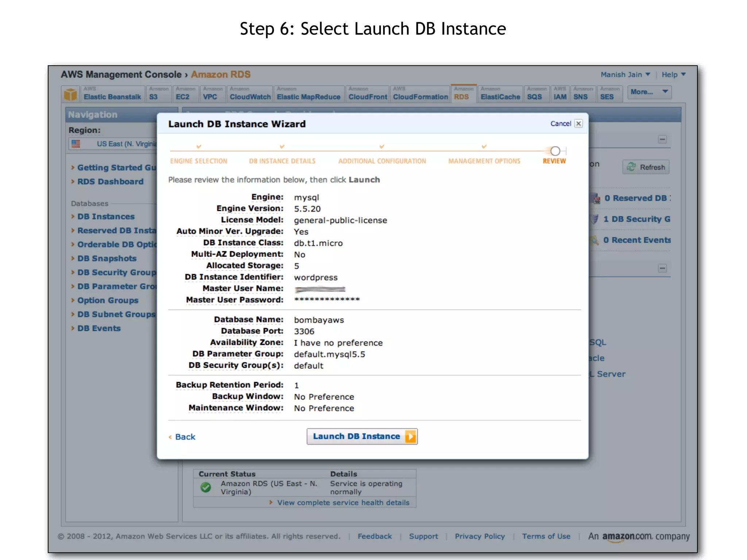Open the Elastic MapReduce service tab
The height and width of the screenshot is (560, 747).
(309, 94)
